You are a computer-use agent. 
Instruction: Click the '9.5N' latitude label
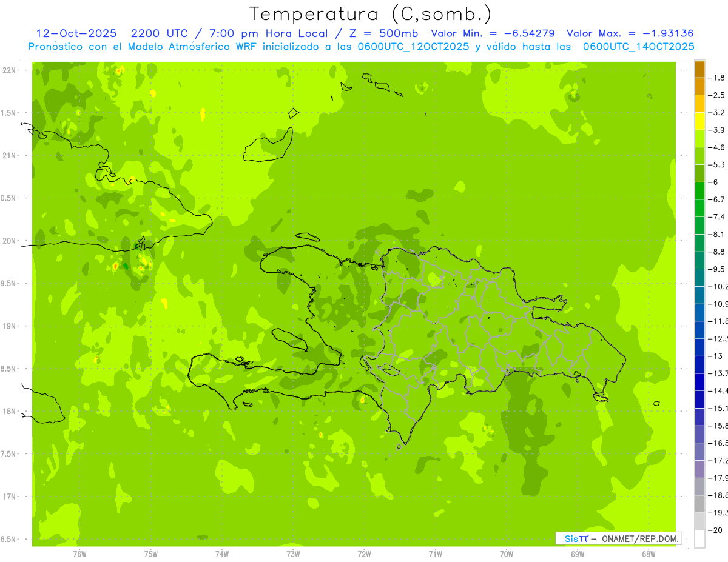point(8,283)
